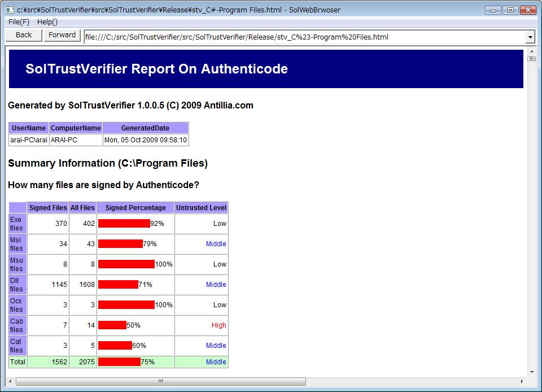Click the 1562 total signed files value
Viewport: 542px width, 392px height.
click(59, 361)
